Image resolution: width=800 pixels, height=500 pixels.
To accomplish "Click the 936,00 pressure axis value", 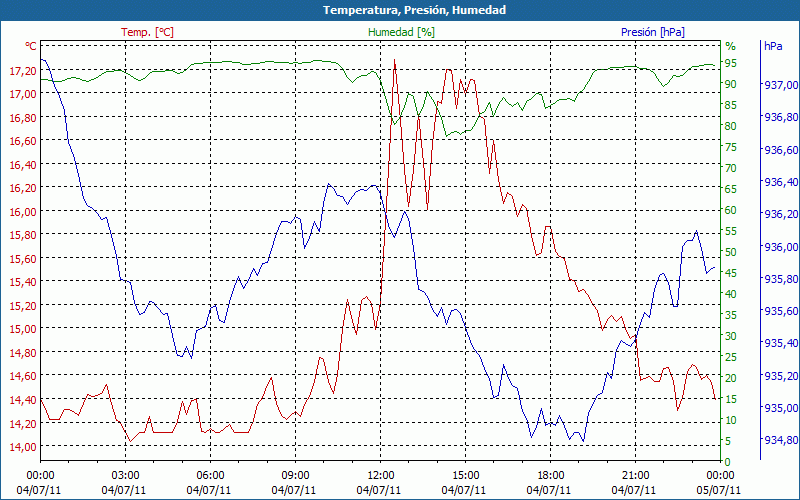I will [x=781, y=247].
